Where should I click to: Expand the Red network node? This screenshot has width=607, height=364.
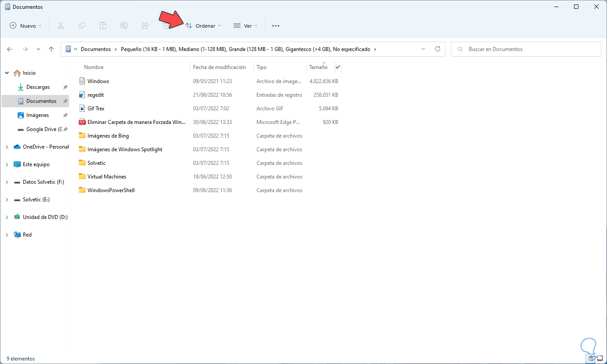(7, 235)
